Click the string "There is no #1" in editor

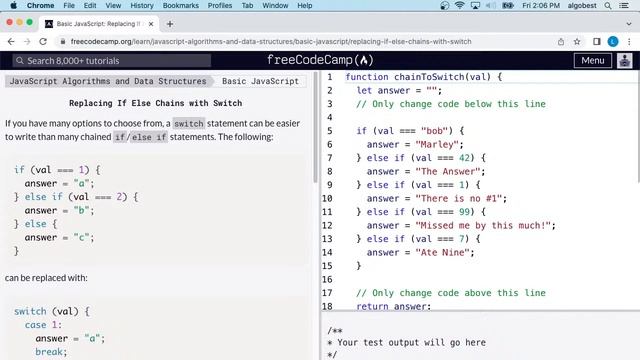click(458, 198)
